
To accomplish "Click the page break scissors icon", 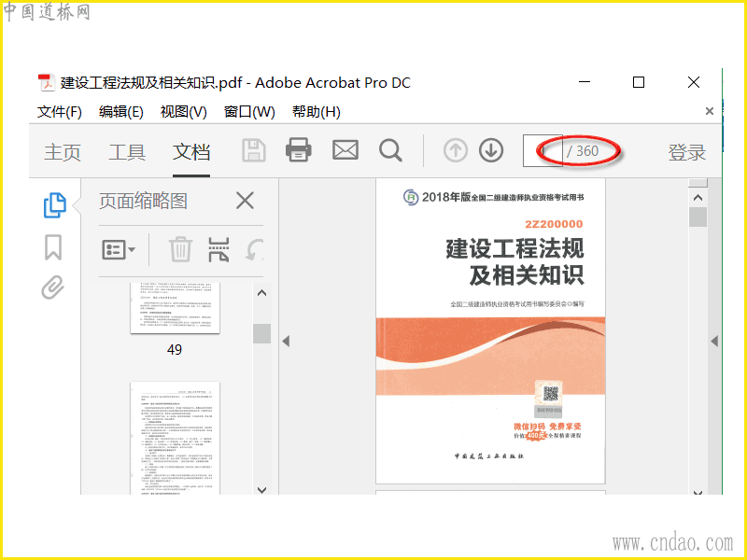I will click(218, 249).
